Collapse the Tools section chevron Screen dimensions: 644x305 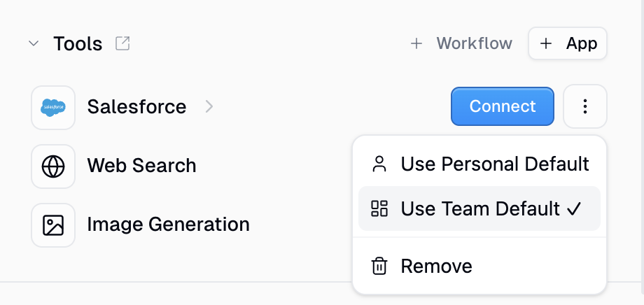(34, 43)
